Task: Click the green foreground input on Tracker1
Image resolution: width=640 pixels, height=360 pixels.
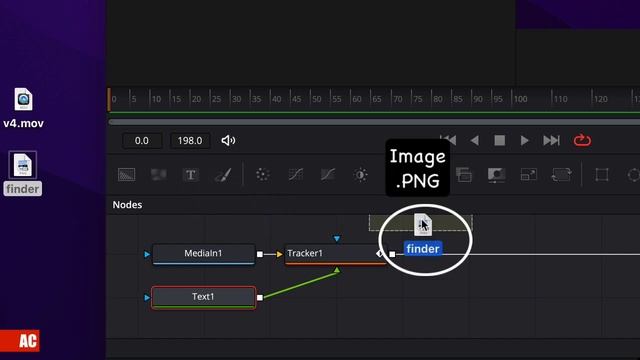Action: click(337, 270)
